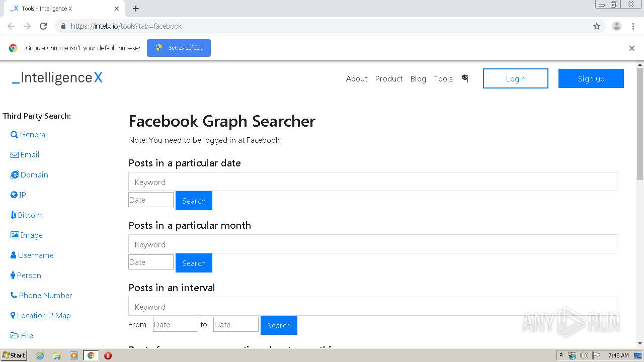Search posts in a particular date
This screenshot has height=362, width=644.
[x=194, y=201]
